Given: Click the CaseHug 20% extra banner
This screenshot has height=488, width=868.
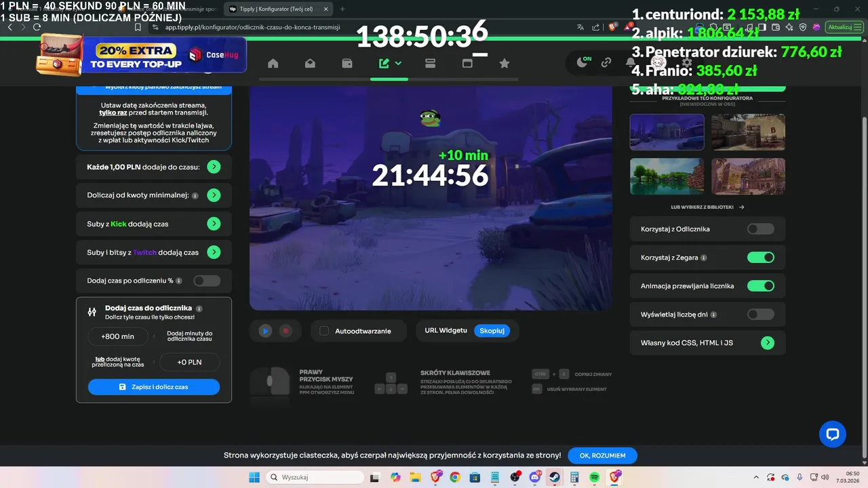Looking at the screenshot, I should click(x=141, y=54).
